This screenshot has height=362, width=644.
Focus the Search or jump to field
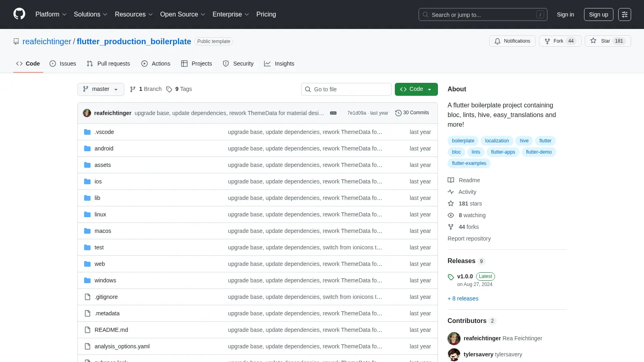click(483, 14)
